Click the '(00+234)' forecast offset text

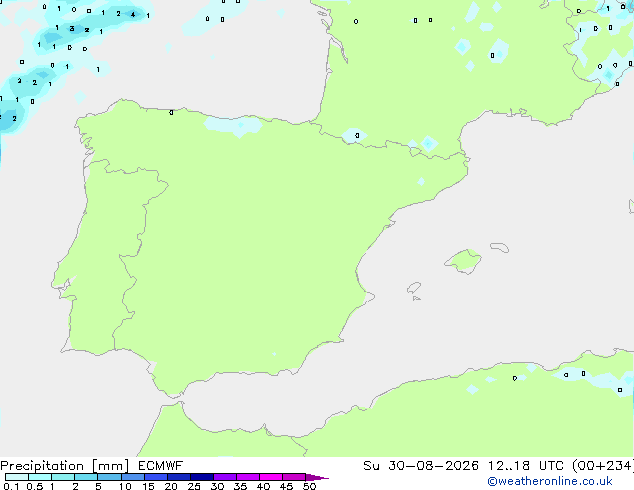click(x=603, y=466)
